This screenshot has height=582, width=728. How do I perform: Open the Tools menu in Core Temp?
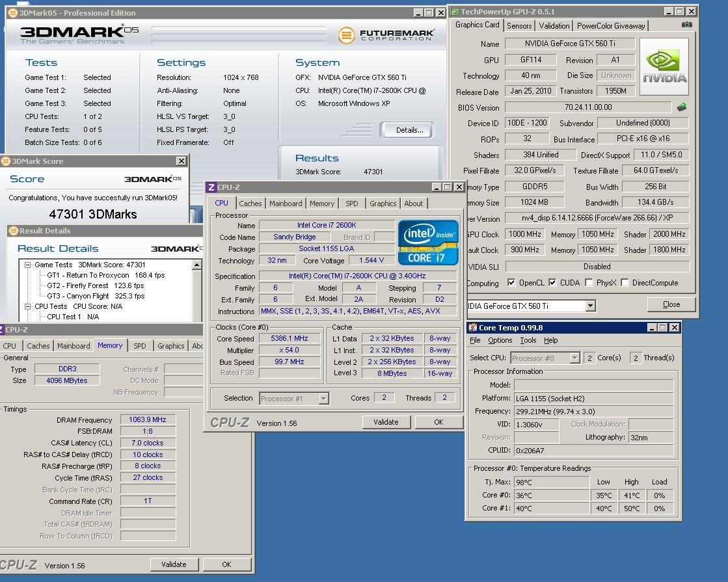(528, 340)
